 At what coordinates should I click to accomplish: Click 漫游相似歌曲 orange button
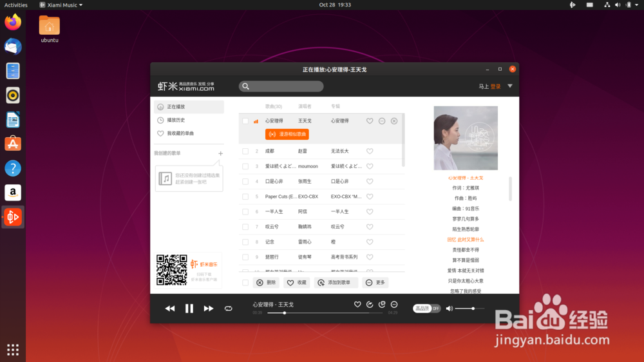(287, 135)
